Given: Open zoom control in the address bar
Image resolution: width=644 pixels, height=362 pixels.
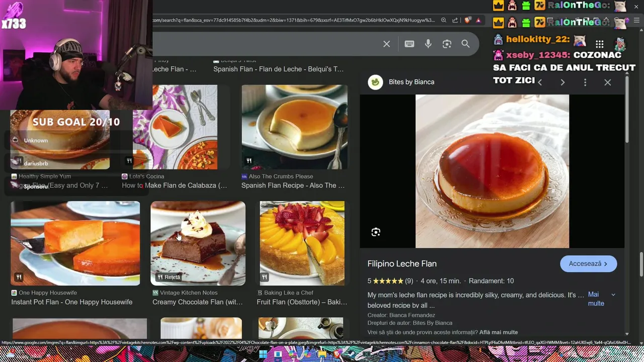Looking at the screenshot, I should (x=443, y=20).
